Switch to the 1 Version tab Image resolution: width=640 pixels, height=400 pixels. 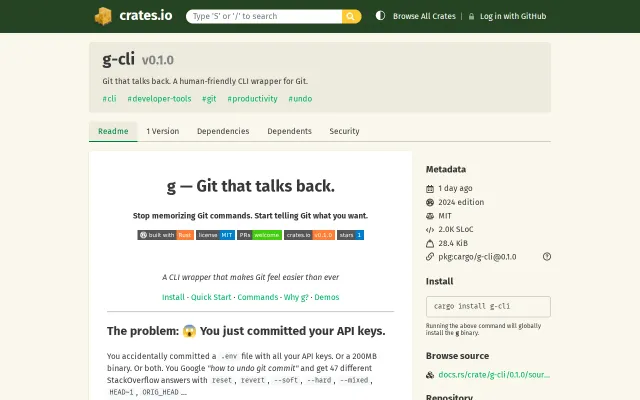[x=162, y=131]
